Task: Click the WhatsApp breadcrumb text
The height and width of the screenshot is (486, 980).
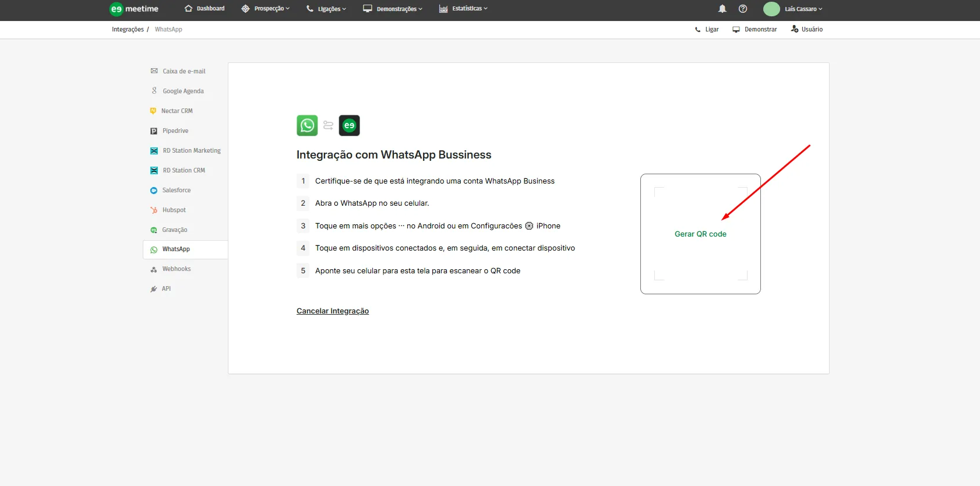Action: (168, 30)
